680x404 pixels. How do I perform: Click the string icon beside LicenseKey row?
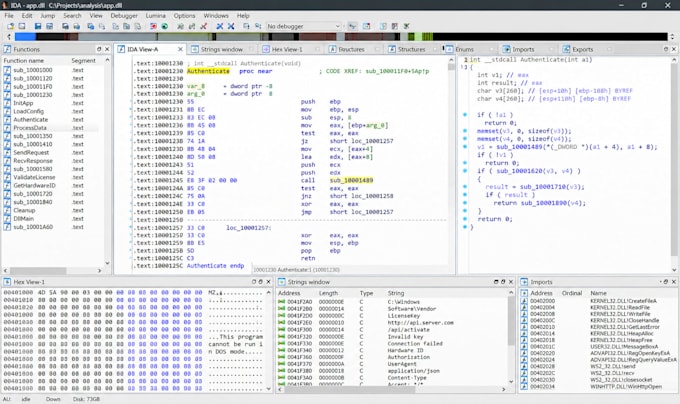pyautogui.click(x=281, y=316)
